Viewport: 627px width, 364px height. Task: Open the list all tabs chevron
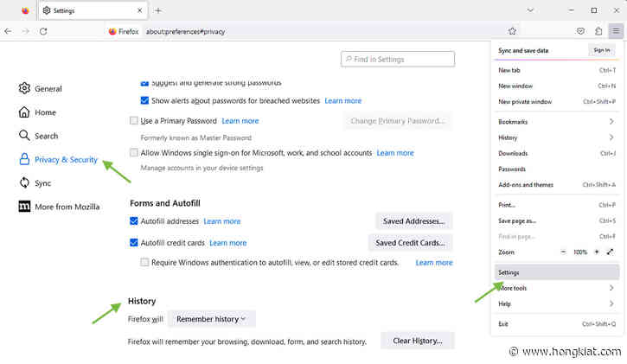click(x=530, y=10)
